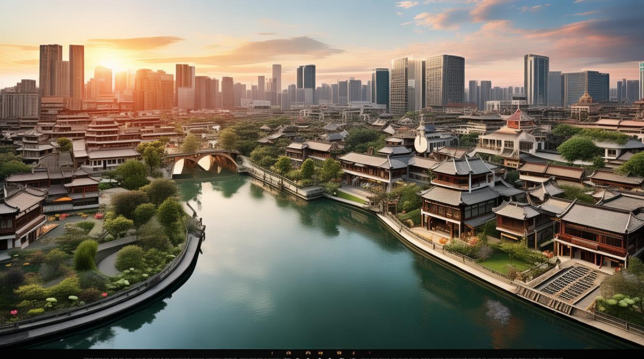Click the fourth glyph icon on bottom bar

point(320,353)
